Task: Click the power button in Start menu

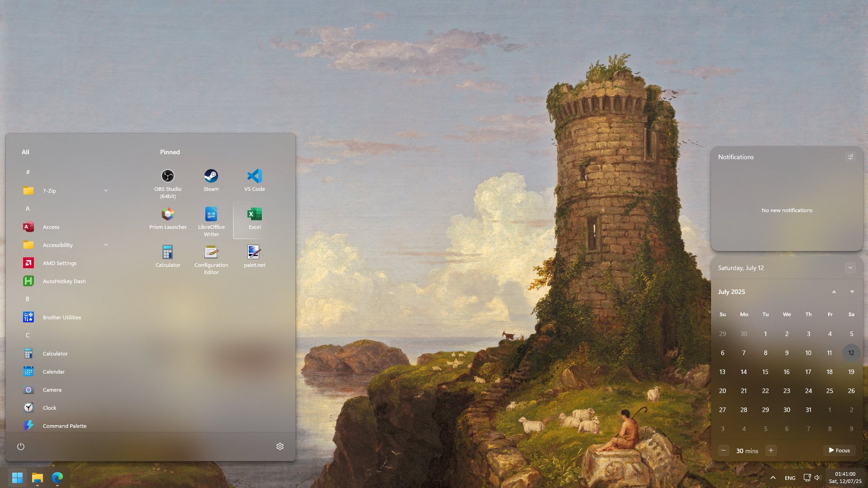Action: (21, 446)
